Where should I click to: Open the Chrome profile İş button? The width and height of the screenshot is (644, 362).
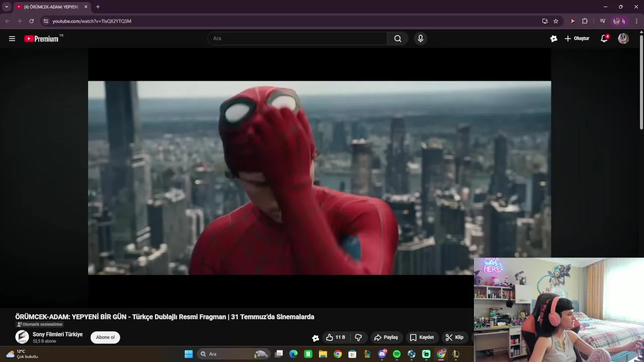619,21
